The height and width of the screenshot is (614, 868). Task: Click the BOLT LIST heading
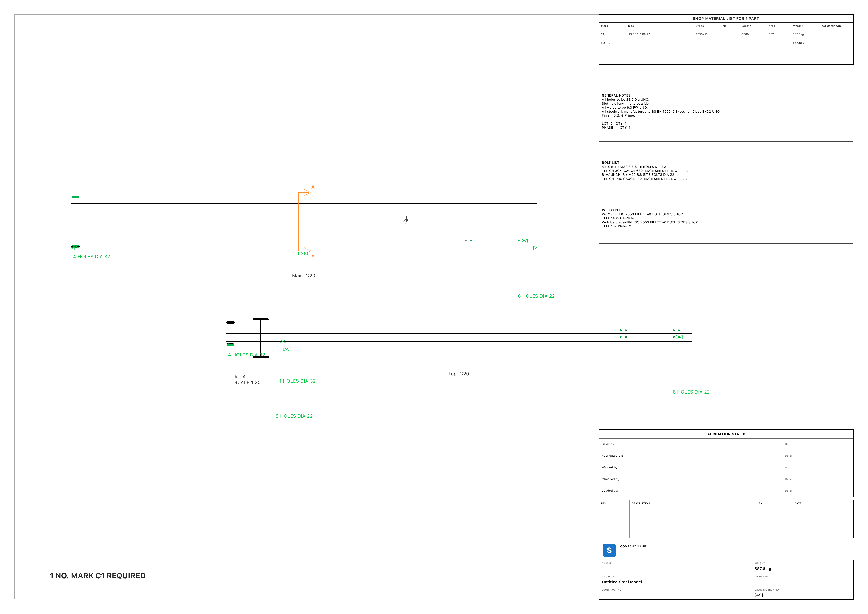coord(610,163)
